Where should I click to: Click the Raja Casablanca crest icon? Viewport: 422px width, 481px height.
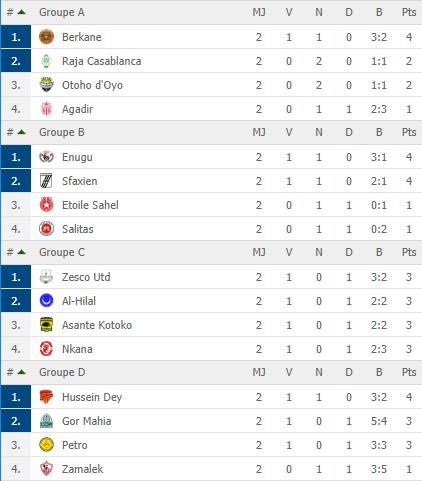46,61
